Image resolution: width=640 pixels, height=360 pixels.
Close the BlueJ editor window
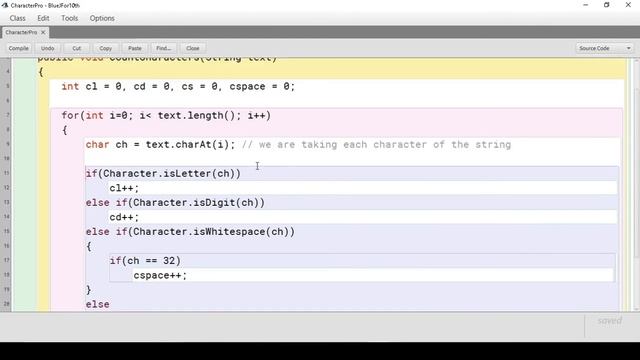click(x=628, y=5)
